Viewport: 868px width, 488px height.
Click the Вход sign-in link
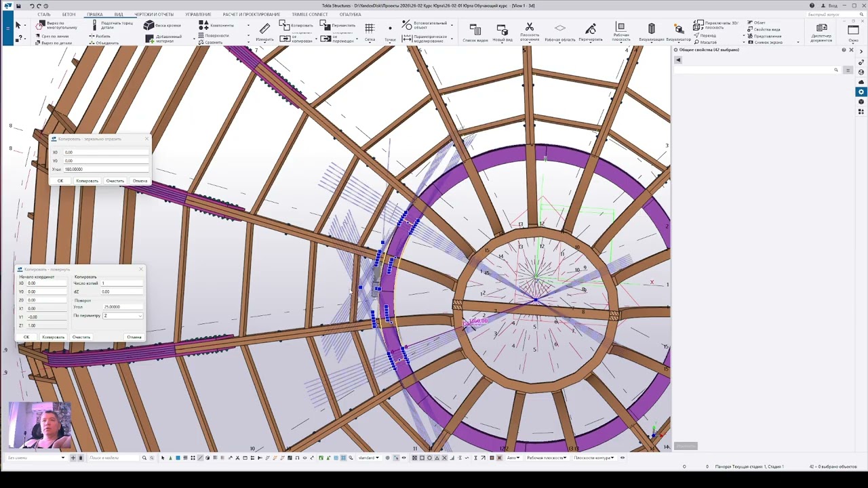point(829,5)
